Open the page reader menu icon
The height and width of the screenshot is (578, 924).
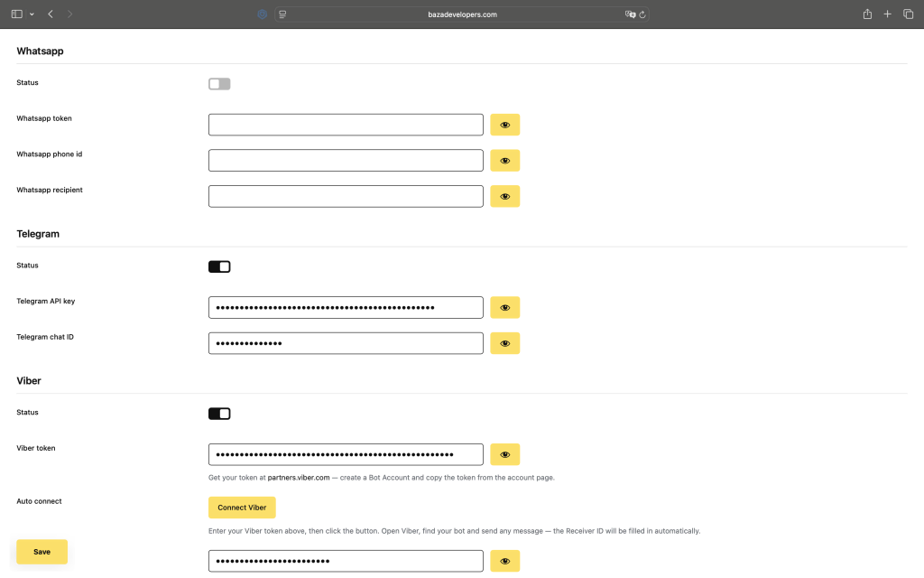pyautogui.click(x=282, y=14)
